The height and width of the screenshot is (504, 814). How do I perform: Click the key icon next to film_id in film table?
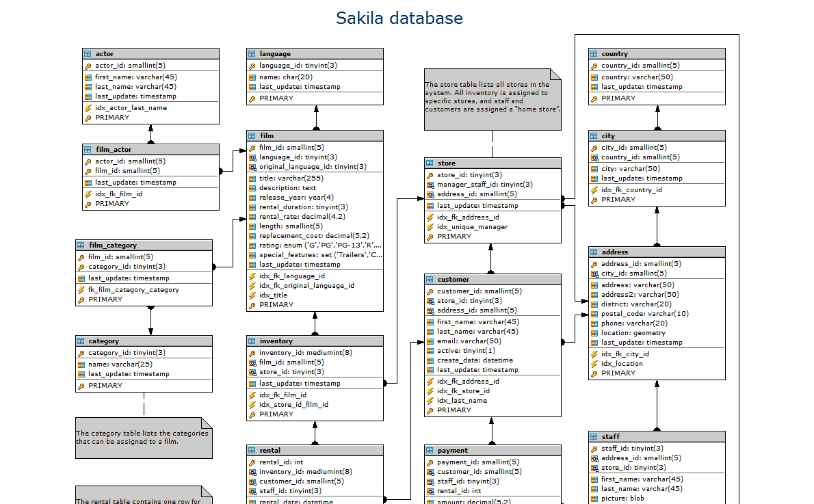pos(252,148)
